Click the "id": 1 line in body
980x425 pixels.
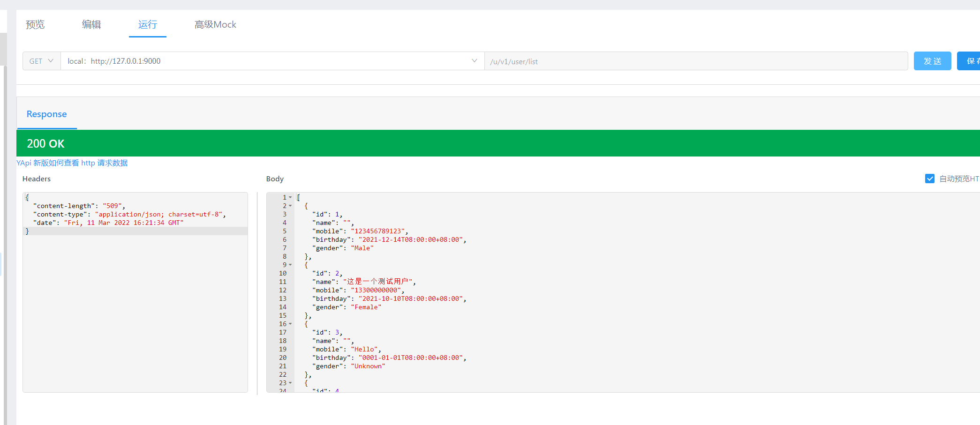click(x=327, y=214)
